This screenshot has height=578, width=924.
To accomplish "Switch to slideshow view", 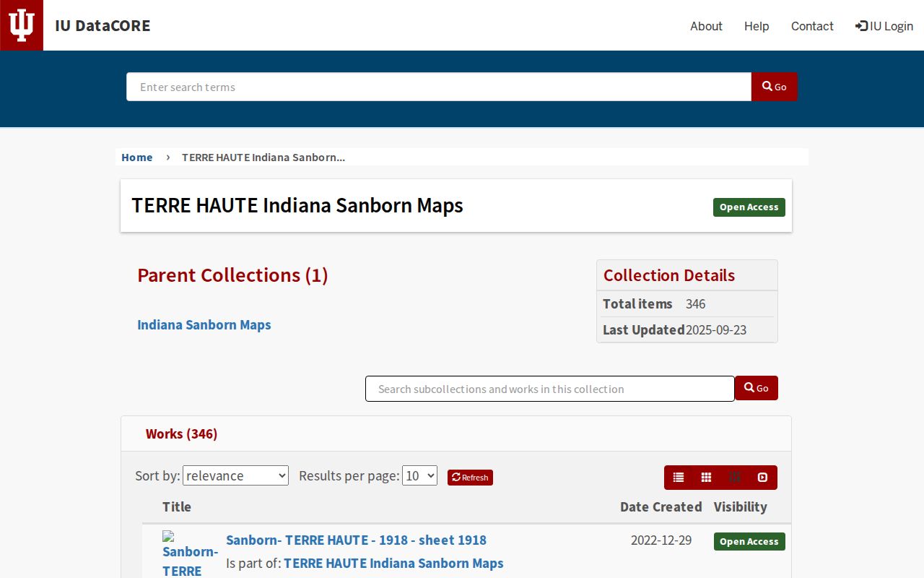I will [x=762, y=478].
